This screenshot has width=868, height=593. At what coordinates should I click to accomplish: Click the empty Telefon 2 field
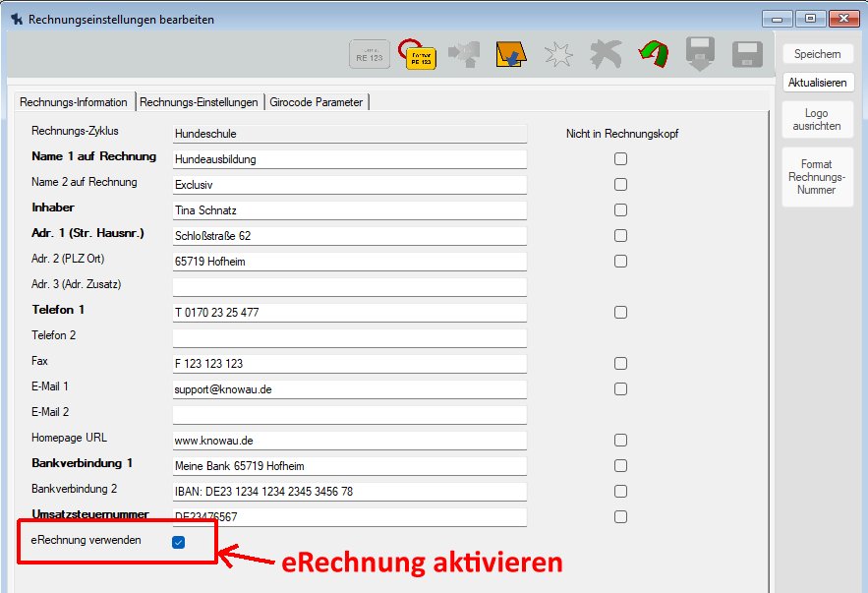[x=349, y=337]
